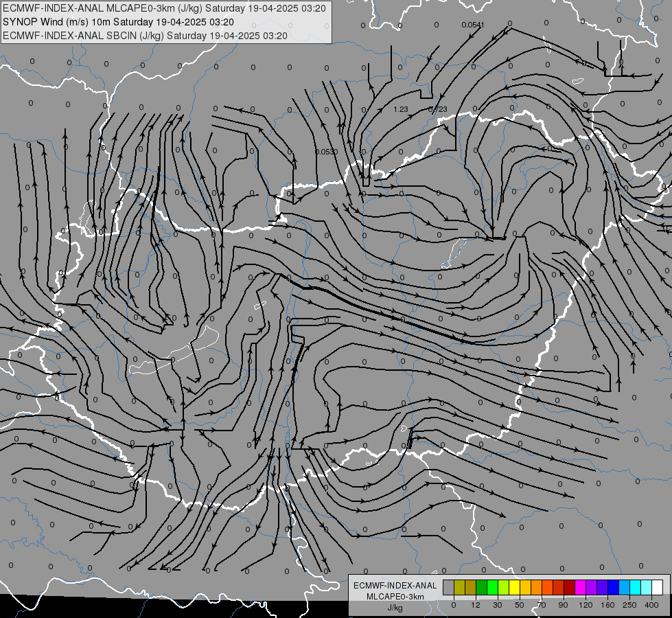Image resolution: width=672 pixels, height=618 pixels.
Task: Pick the pure blue legend swatch
Action: (x=613, y=587)
